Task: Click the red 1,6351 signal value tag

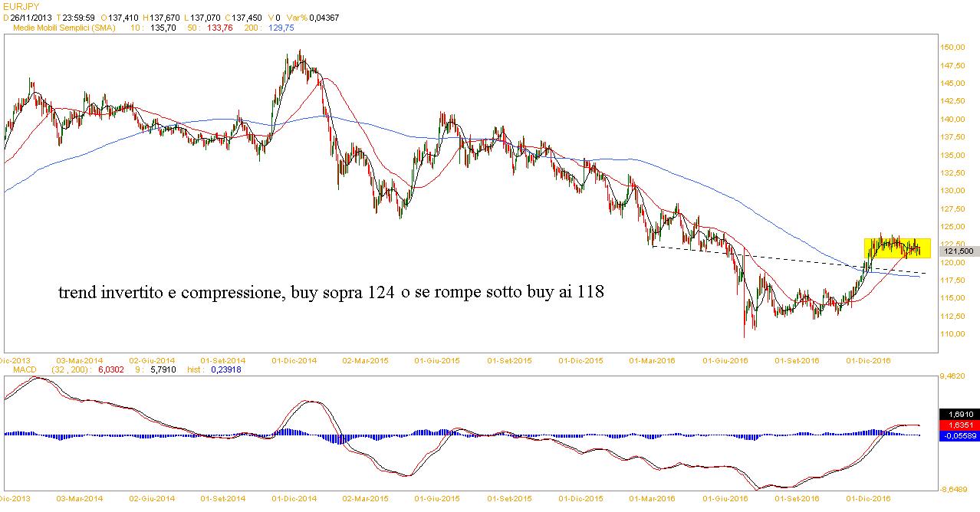Action: (x=959, y=424)
